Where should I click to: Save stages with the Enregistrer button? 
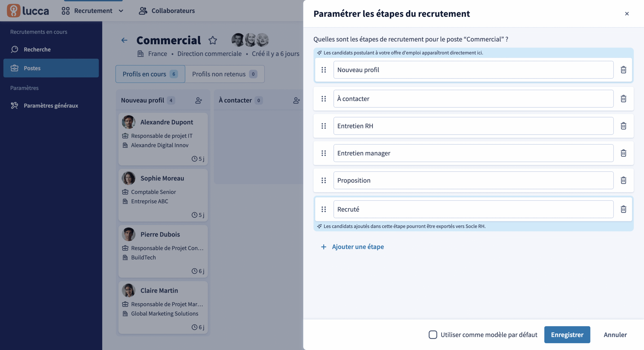(x=567, y=334)
